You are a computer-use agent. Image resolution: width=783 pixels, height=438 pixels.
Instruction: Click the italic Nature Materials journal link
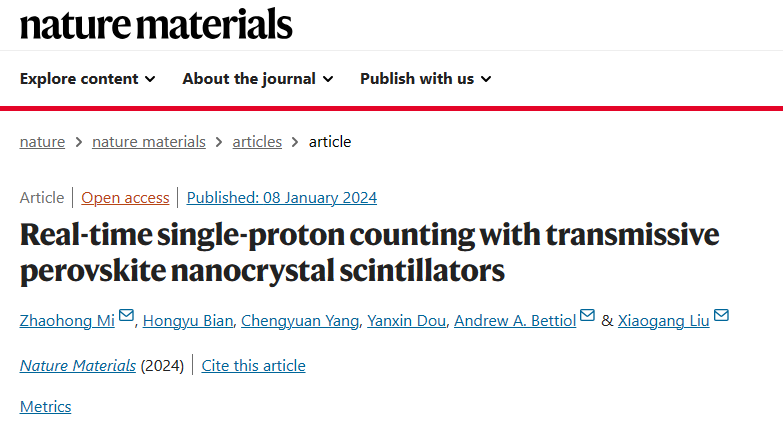click(78, 366)
